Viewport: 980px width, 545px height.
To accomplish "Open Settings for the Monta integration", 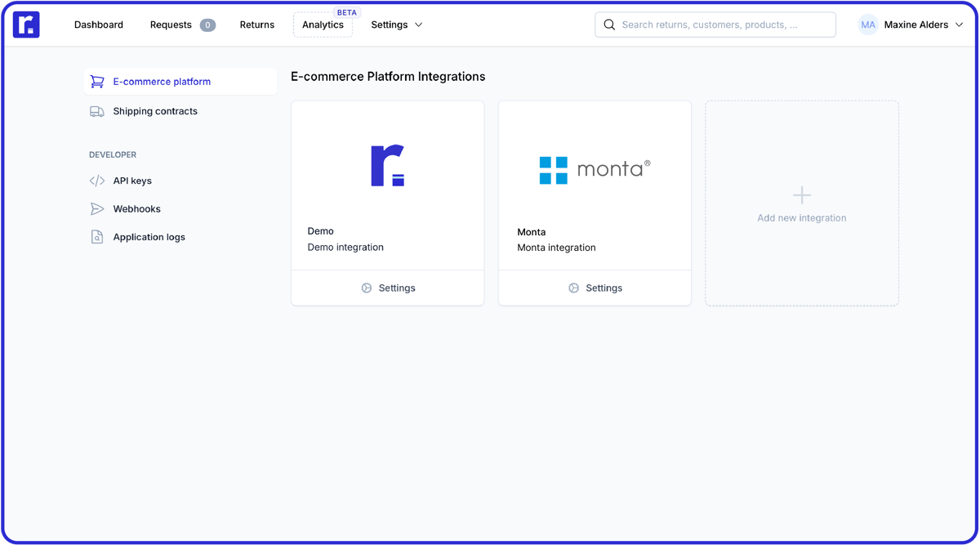I will click(x=595, y=288).
